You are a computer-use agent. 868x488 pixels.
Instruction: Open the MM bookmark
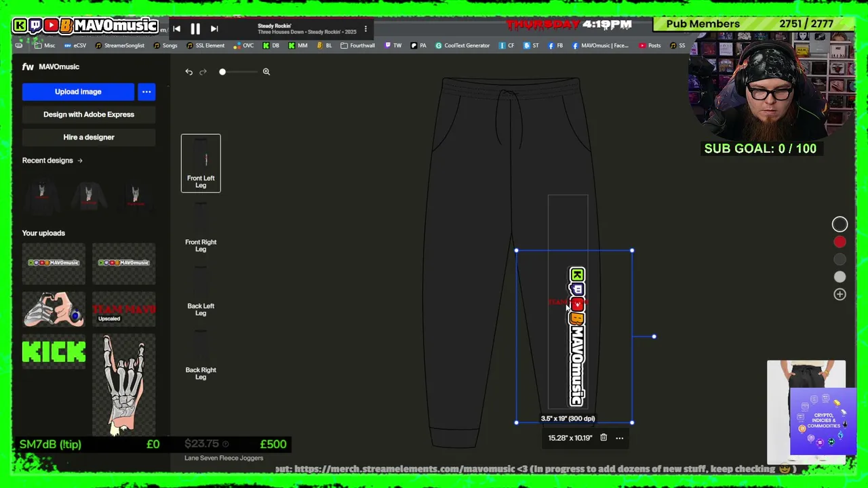click(298, 45)
